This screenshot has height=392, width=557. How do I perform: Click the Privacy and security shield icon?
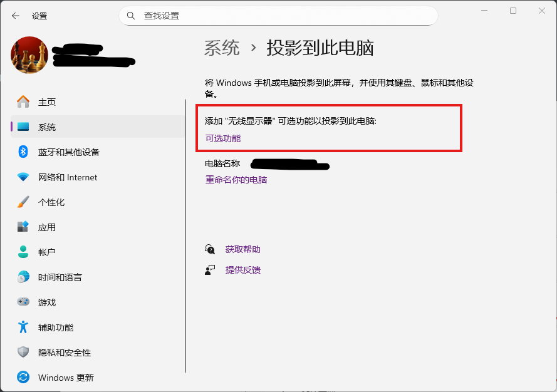23,353
